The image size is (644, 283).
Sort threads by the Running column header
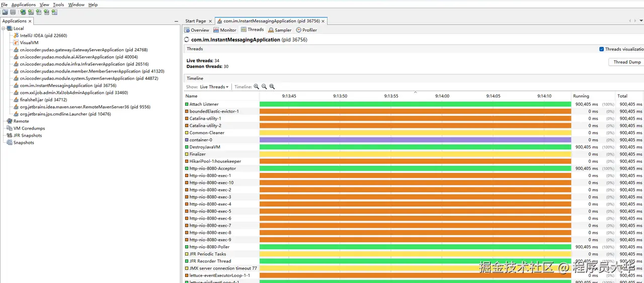click(x=594, y=96)
